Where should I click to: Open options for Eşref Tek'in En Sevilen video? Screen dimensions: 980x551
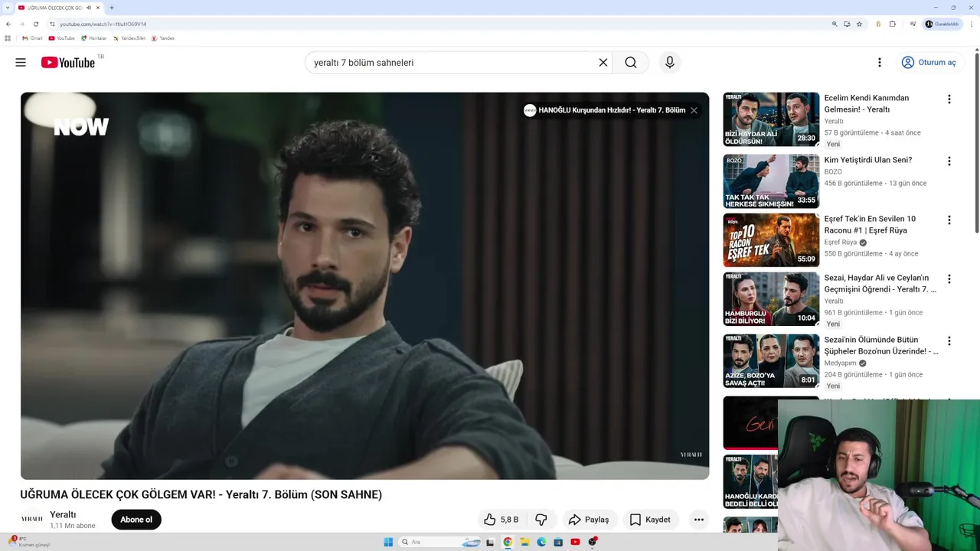point(949,220)
